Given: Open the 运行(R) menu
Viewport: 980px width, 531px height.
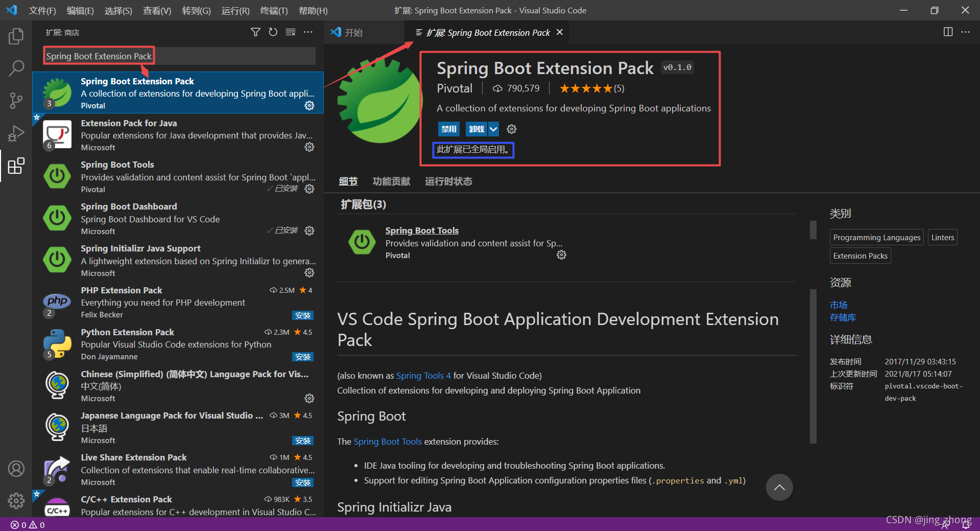Looking at the screenshot, I should (235, 10).
